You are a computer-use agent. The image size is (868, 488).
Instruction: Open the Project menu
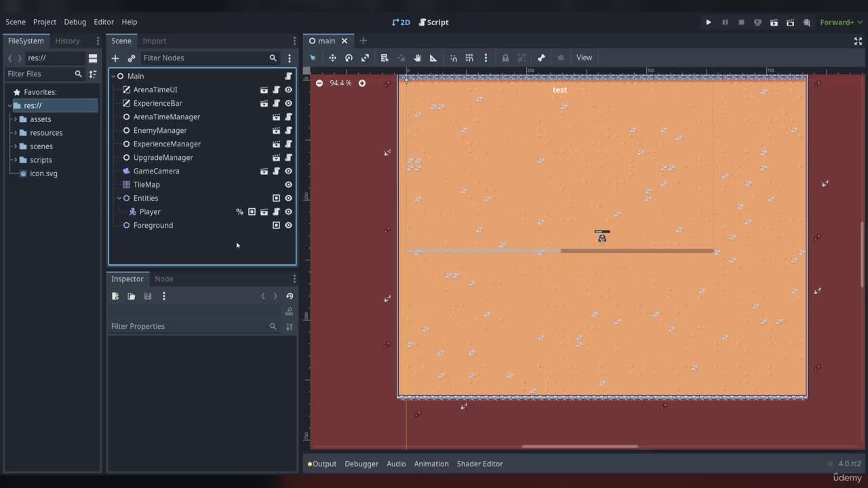pos(45,22)
